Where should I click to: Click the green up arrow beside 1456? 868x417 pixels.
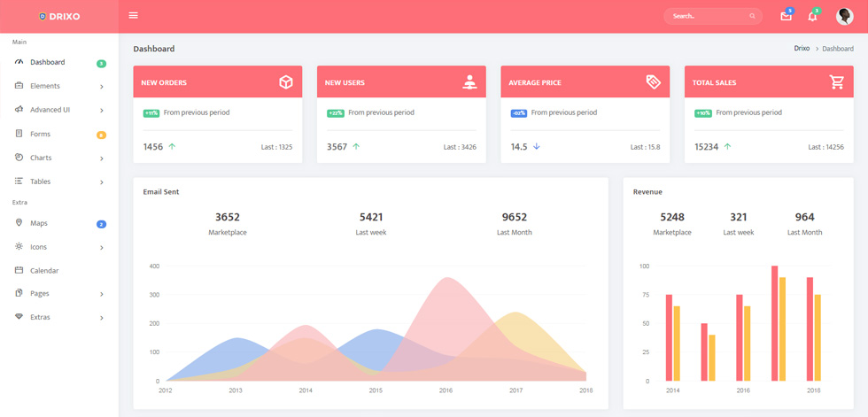tap(172, 147)
